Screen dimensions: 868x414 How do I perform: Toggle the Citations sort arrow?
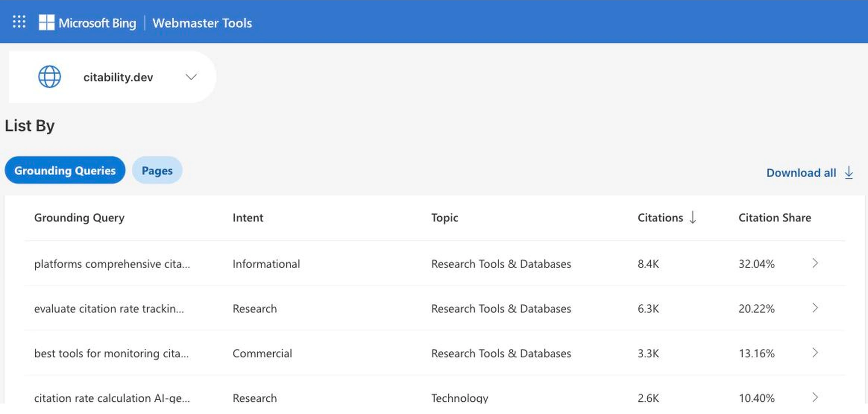pos(692,217)
